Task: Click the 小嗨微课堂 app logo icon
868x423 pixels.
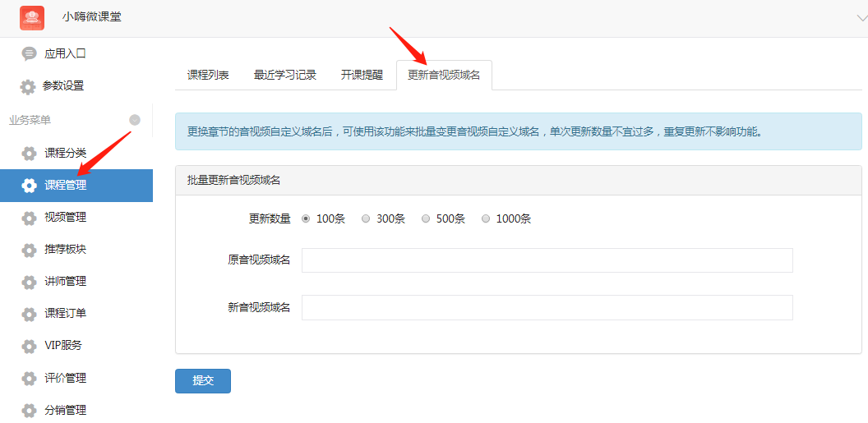Action: click(x=31, y=18)
